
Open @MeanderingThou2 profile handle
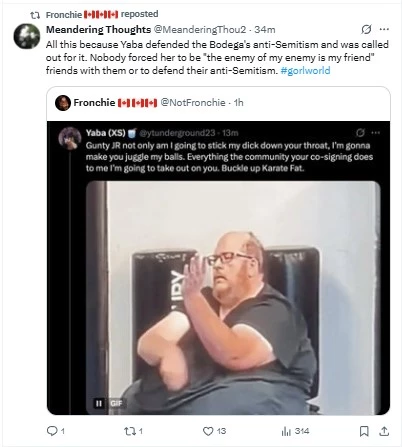(199, 30)
